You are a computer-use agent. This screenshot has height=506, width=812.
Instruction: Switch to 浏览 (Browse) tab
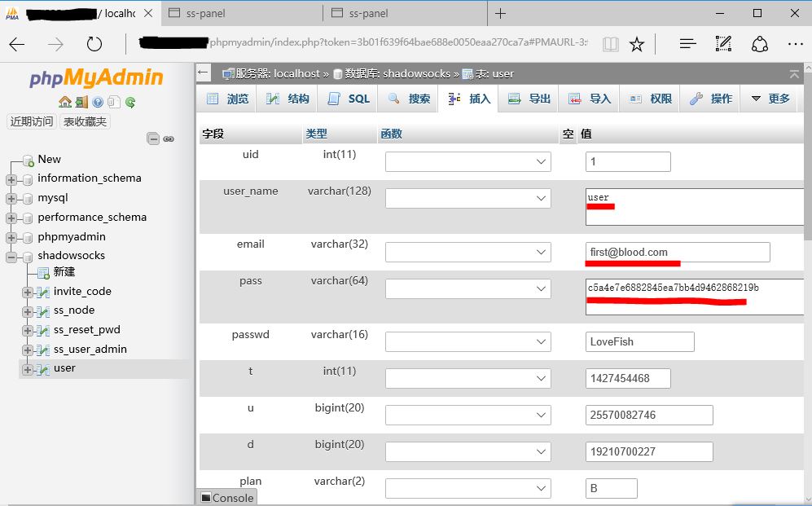[x=227, y=99]
